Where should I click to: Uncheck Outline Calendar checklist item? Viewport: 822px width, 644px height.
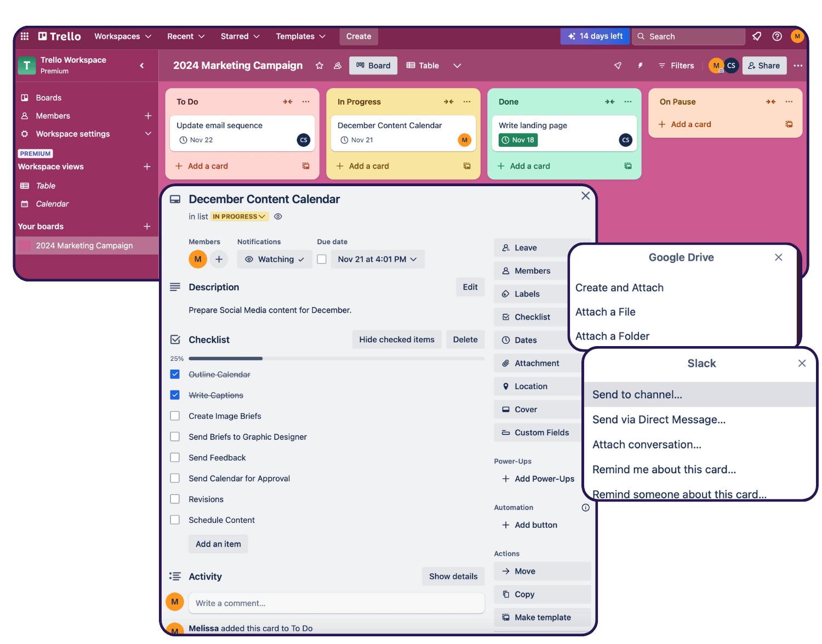(x=175, y=375)
